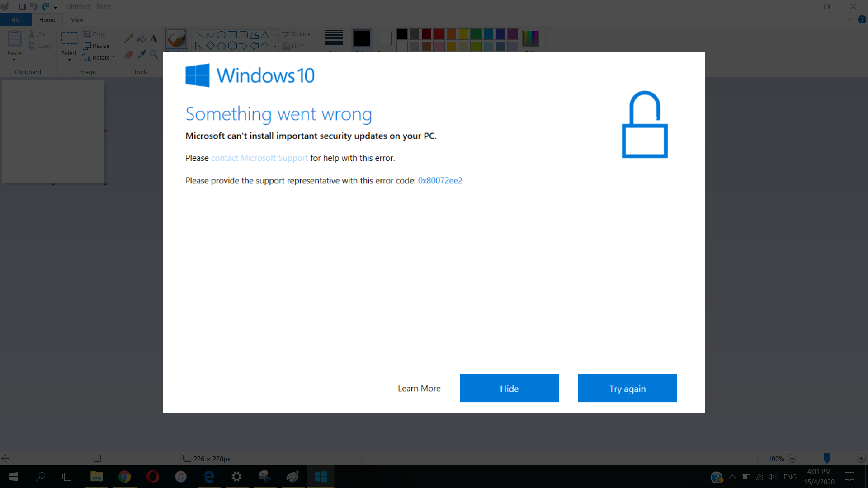Click the Resize button in Image group
Screen dimensions: 868x488
tap(96, 46)
